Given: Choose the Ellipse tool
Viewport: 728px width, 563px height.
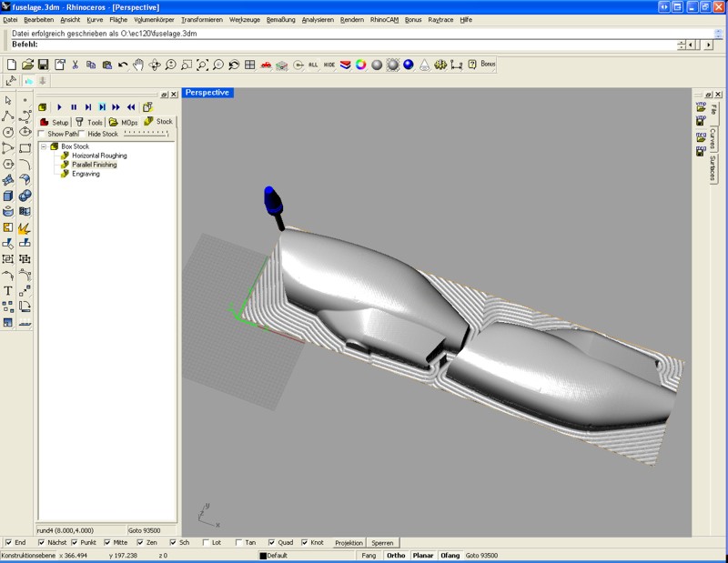Looking at the screenshot, I should (25, 132).
